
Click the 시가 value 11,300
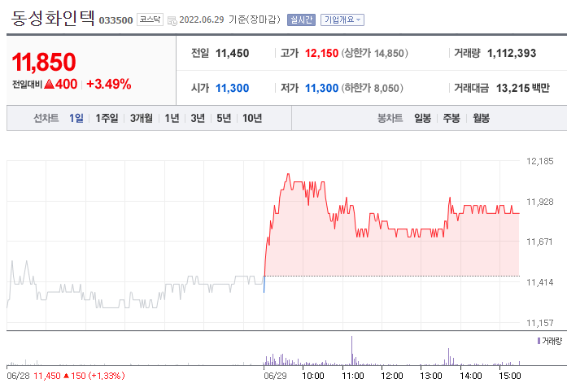coord(232,88)
